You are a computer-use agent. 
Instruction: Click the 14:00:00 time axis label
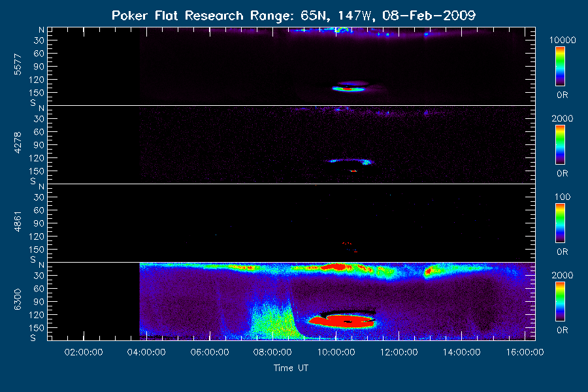click(462, 352)
